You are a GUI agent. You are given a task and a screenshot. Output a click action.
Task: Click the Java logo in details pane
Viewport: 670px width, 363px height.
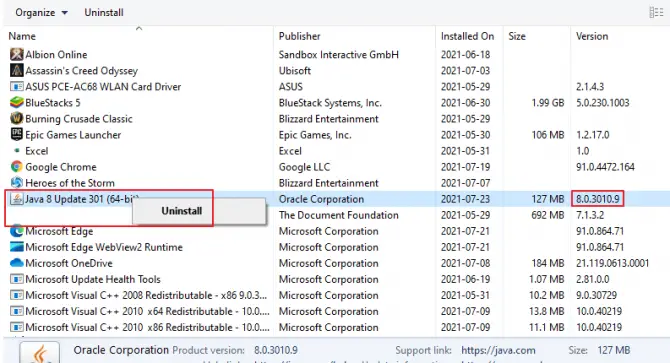(40, 353)
